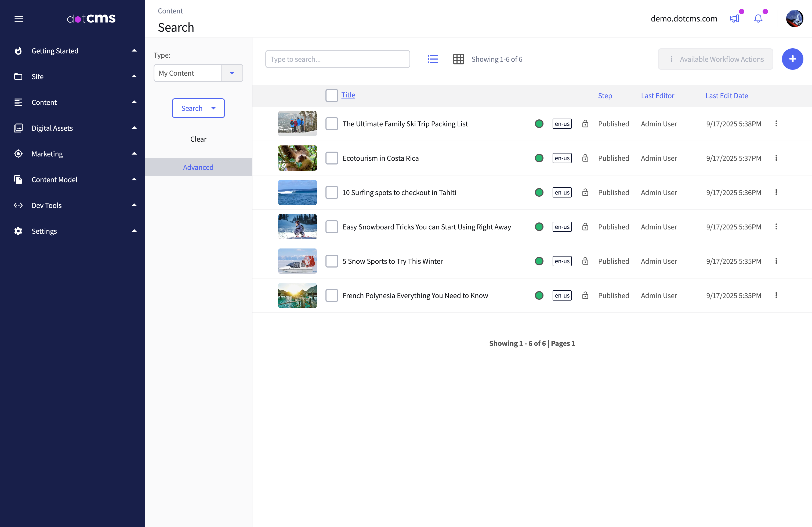Open row actions for French Polynesia article

(x=777, y=295)
